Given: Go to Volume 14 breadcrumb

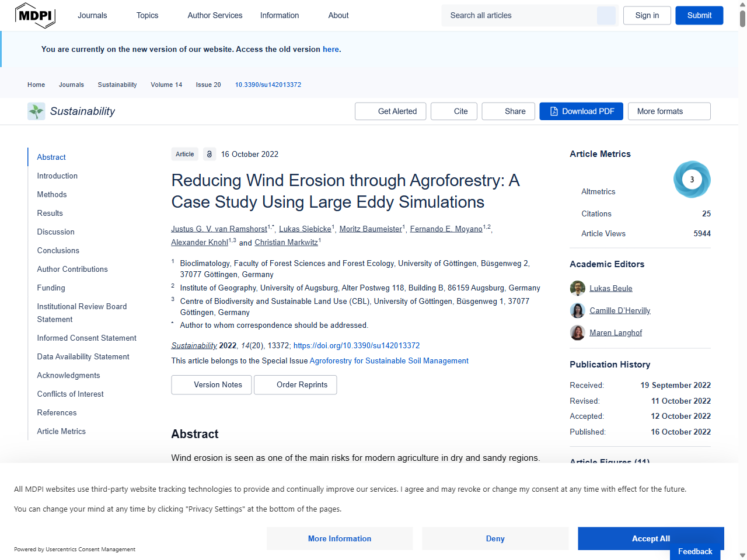Looking at the screenshot, I should pos(166,85).
